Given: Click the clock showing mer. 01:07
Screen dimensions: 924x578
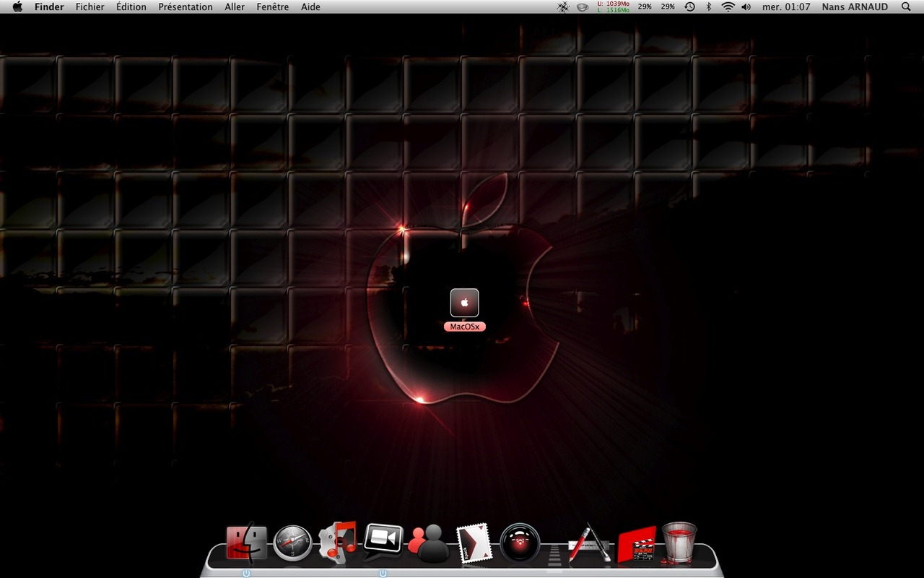Looking at the screenshot, I should click(x=786, y=7).
